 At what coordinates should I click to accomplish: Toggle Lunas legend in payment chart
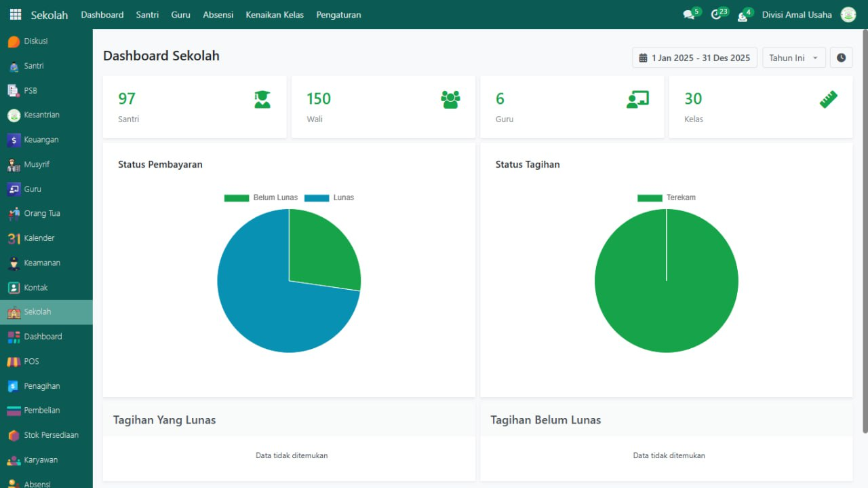pyautogui.click(x=330, y=198)
